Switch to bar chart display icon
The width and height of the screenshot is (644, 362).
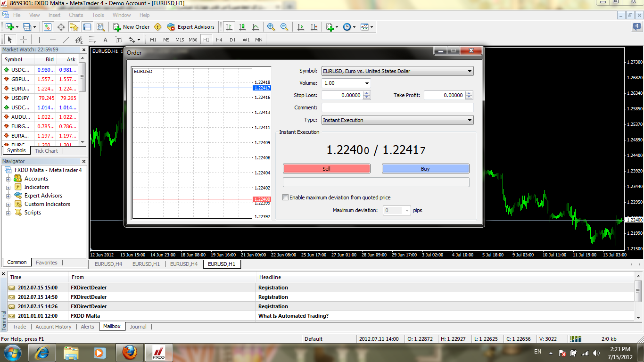(229, 27)
